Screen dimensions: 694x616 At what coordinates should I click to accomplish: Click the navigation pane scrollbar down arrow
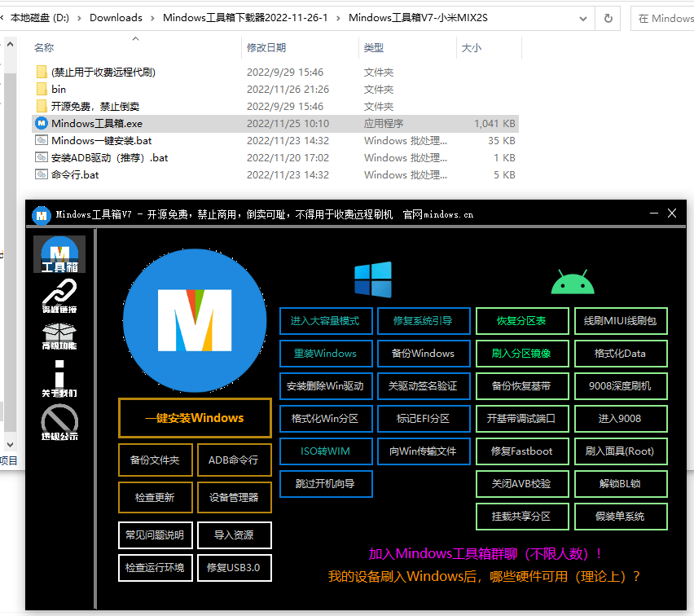(x=10, y=444)
